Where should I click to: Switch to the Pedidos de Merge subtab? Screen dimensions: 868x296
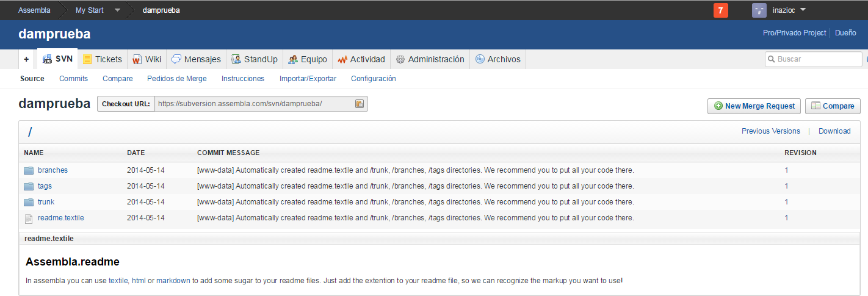click(176, 79)
